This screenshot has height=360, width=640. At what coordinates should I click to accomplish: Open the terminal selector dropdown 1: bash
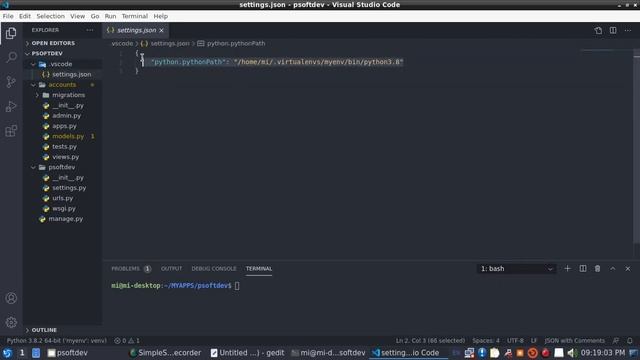coord(516,269)
